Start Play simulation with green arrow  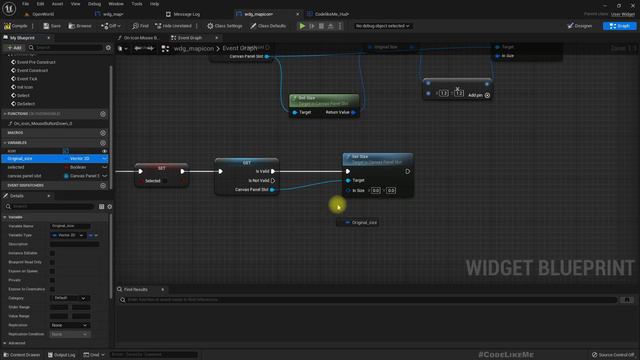point(302,26)
